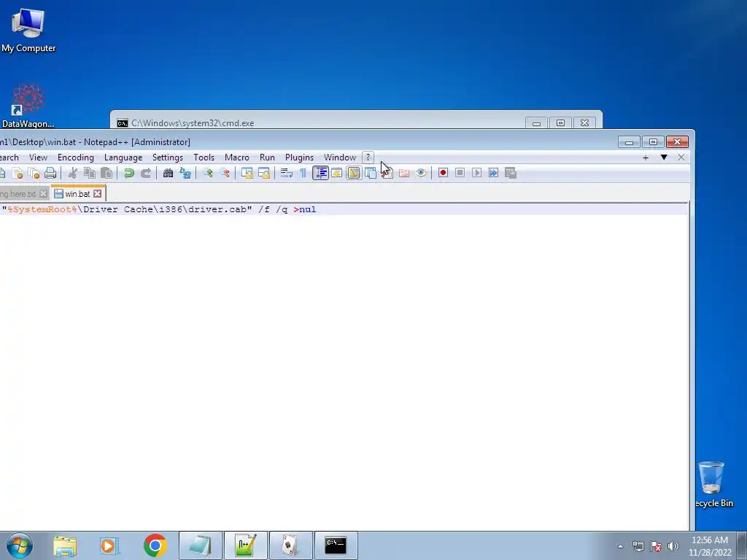
Task: Open the Encoding menu
Action: [x=76, y=157]
